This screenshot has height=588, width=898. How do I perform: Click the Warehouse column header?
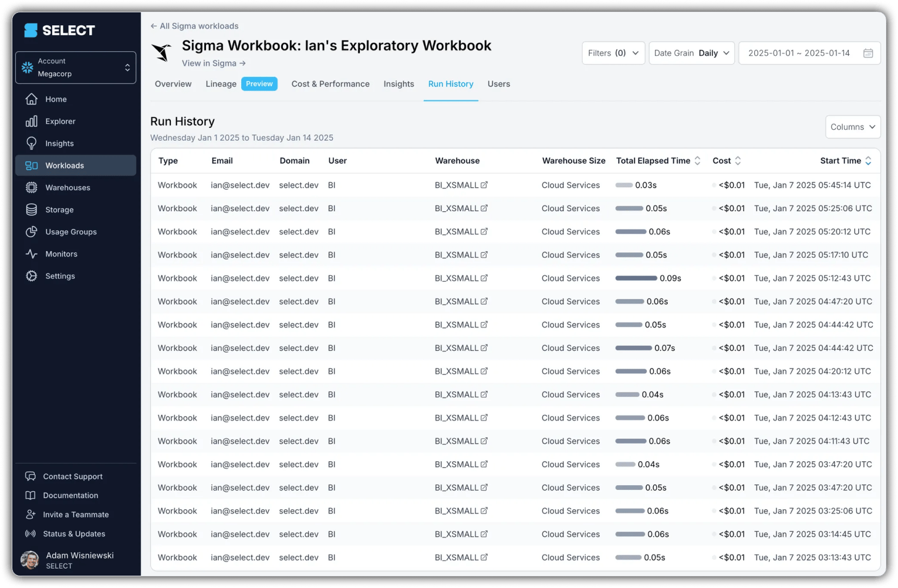click(x=457, y=161)
